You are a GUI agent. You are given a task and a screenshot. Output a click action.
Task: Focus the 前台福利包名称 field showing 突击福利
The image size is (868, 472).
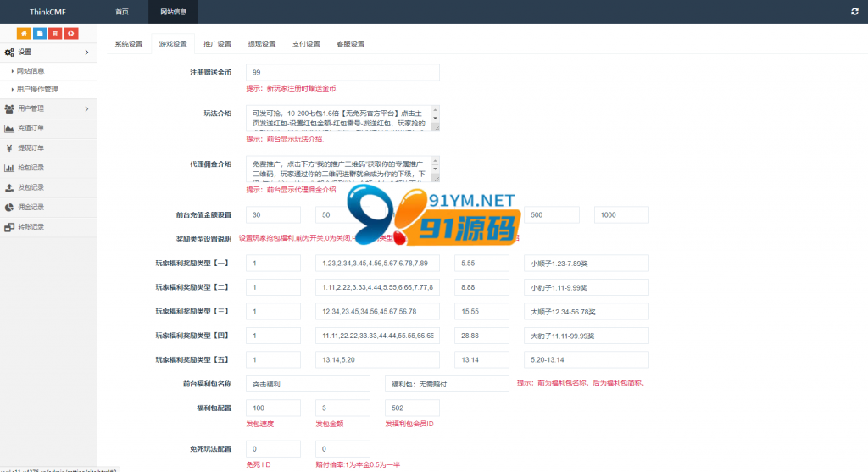(x=308, y=384)
